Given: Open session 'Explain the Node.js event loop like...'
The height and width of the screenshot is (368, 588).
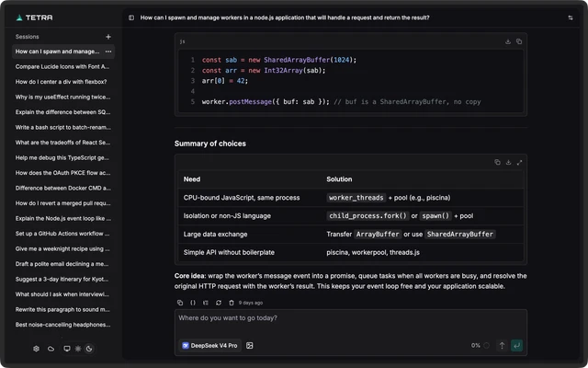Looking at the screenshot, I should click(63, 219).
